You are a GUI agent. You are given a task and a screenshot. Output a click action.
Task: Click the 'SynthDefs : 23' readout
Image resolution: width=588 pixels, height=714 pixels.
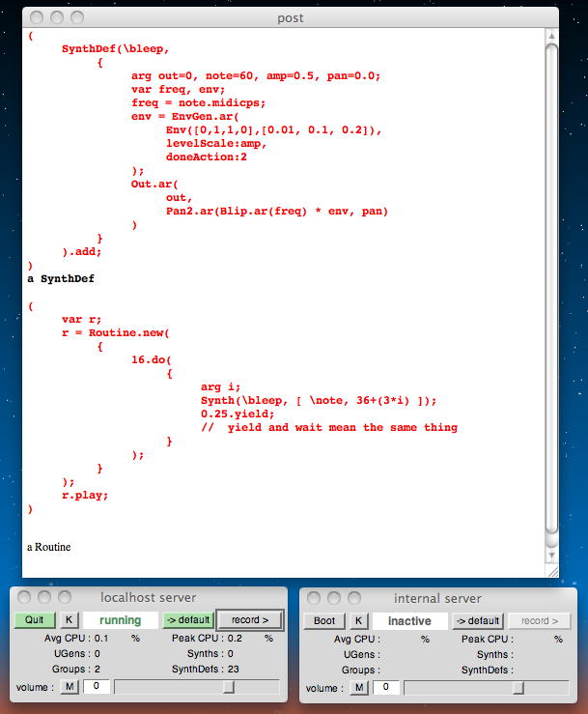point(206,669)
